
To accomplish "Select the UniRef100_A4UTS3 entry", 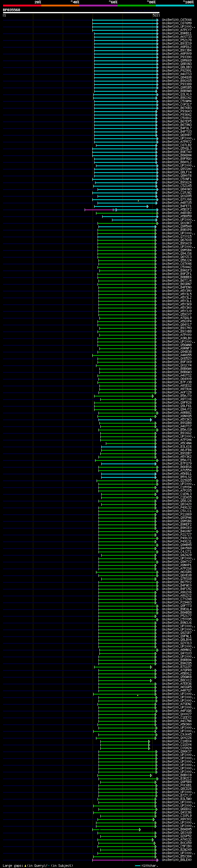I will pos(176,74).
